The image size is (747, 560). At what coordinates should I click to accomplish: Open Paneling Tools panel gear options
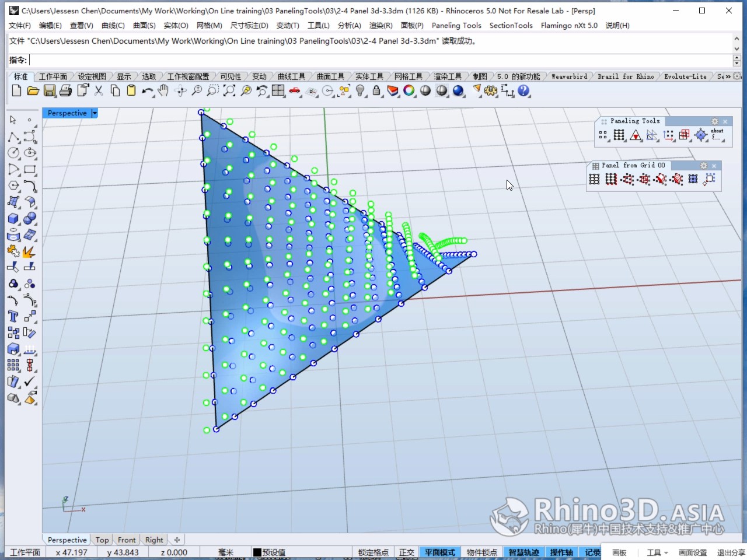coord(714,121)
